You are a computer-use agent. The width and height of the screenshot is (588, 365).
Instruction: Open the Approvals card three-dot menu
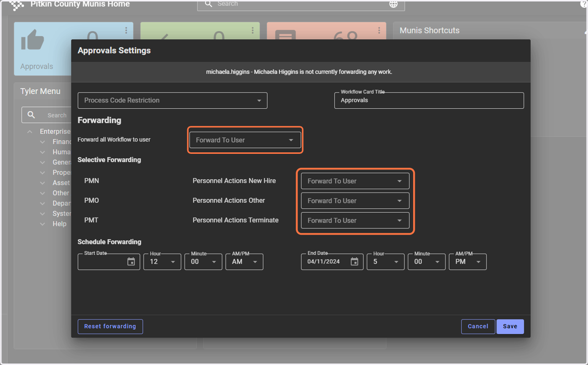coord(126,30)
